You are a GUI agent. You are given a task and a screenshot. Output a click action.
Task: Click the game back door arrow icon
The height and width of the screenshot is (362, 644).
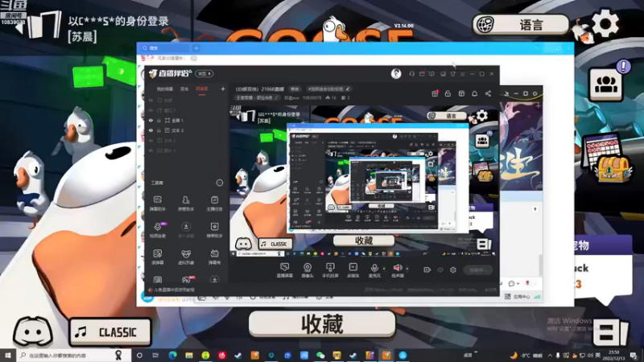point(40,27)
